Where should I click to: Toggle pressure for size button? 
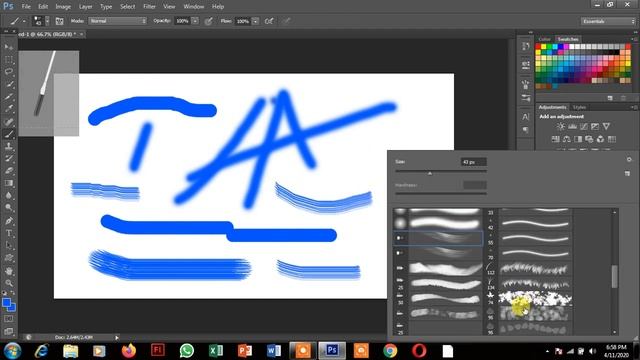point(286,21)
